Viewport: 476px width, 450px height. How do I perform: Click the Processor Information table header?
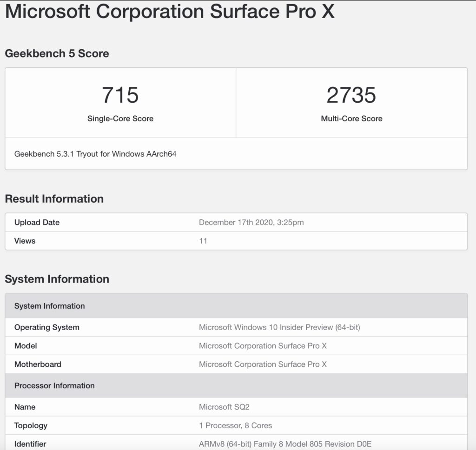236,386
